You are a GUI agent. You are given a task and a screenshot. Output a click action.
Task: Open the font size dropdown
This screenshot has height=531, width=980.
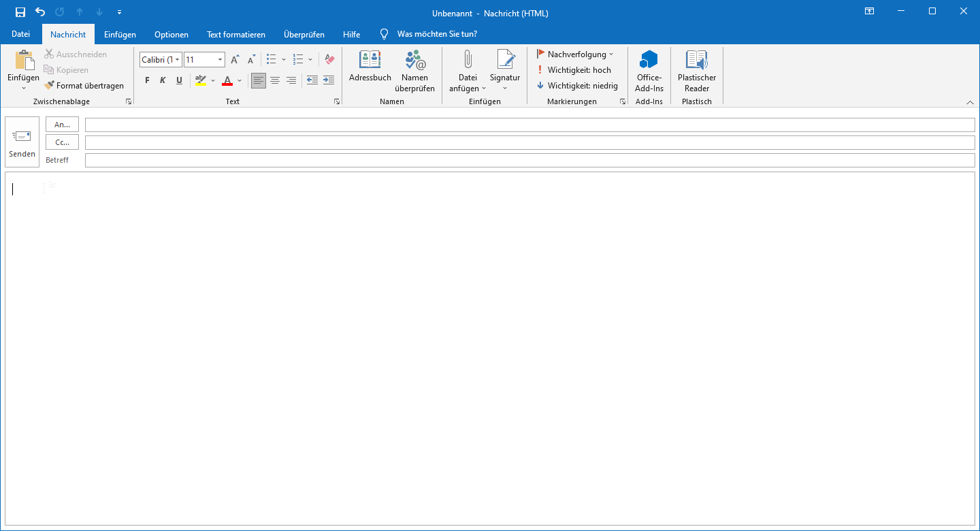click(220, 60)
